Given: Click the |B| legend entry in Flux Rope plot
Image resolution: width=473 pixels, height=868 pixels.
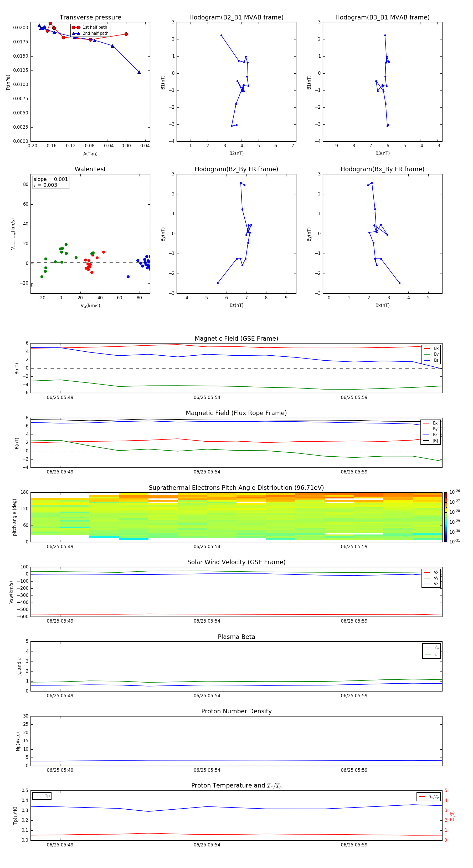Looking at the screenshot, I should [x=431, y=441].
